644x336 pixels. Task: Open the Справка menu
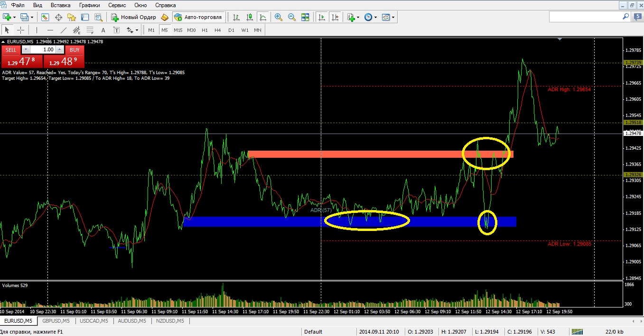(166, 5)
